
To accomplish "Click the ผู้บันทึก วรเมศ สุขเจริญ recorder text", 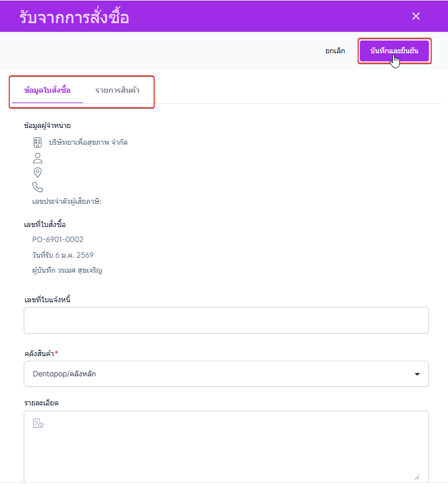I will point(67,270).
